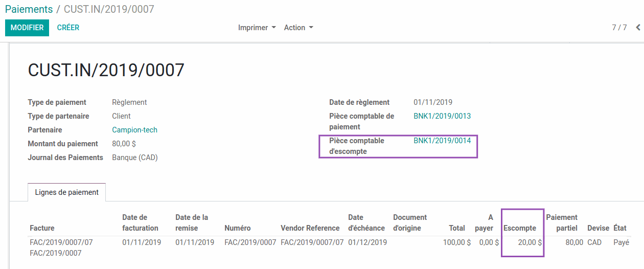The width and height of the screenshot is (644, 269).
Task: Click the FAC/2019/0007/07 payment line row
Action: (61, 242)
